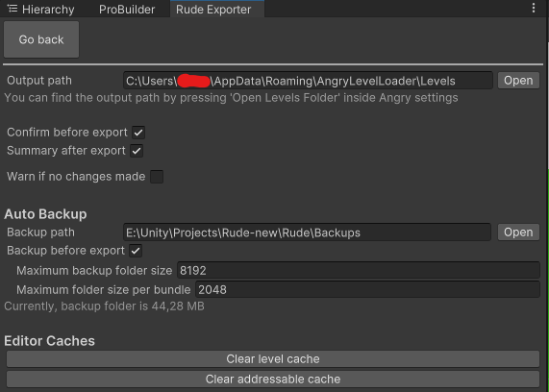Clear the addressable cache
Viewport: 549px width, 392px height.
tap(273, 380)
